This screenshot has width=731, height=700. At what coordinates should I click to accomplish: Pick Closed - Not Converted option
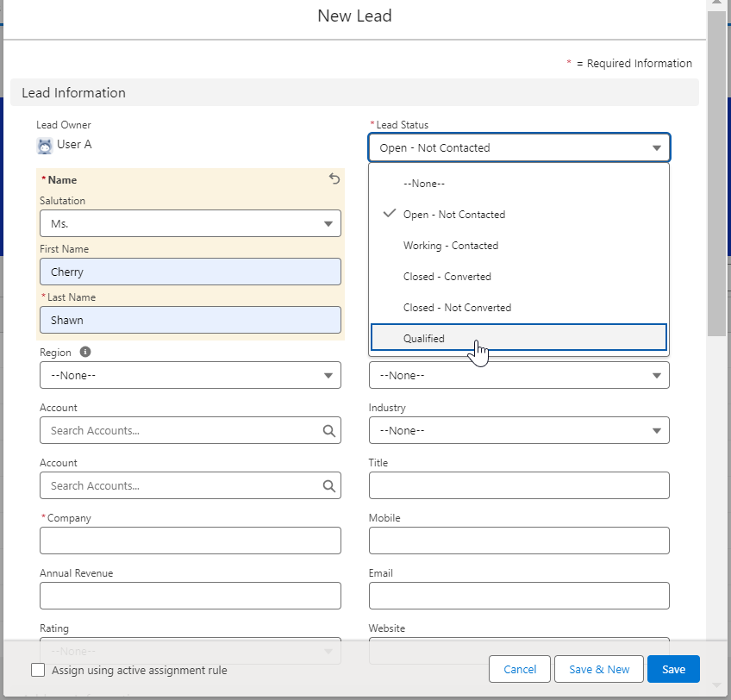[x=457, y=308]
